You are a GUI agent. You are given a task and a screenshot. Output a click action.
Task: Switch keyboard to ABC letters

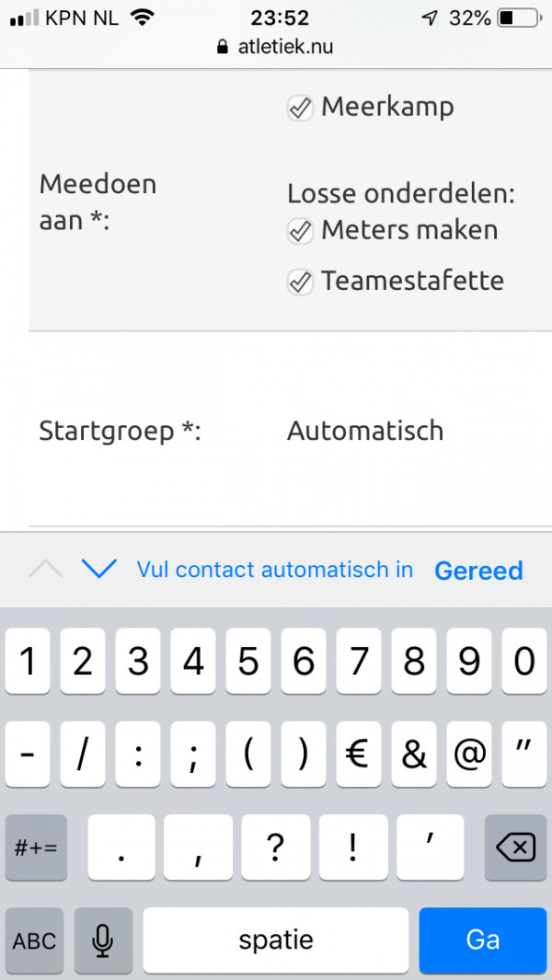point(35,940)
